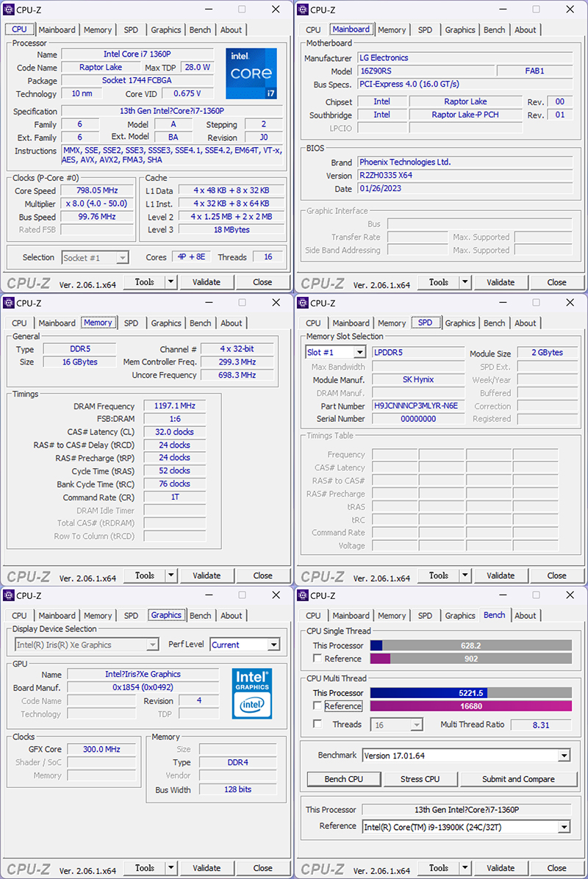
Task: Expand the Tools arrow in the Mainboard window
Action: coord(465,282)
